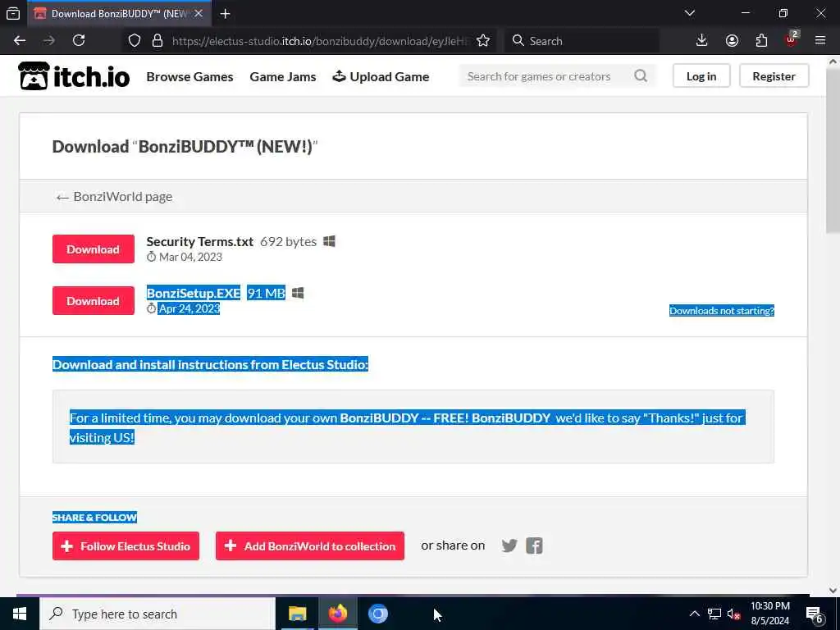Close the Download BonziBUDDY tab
840x630 pixels.
pyautogui.click(x=199, y=13)
